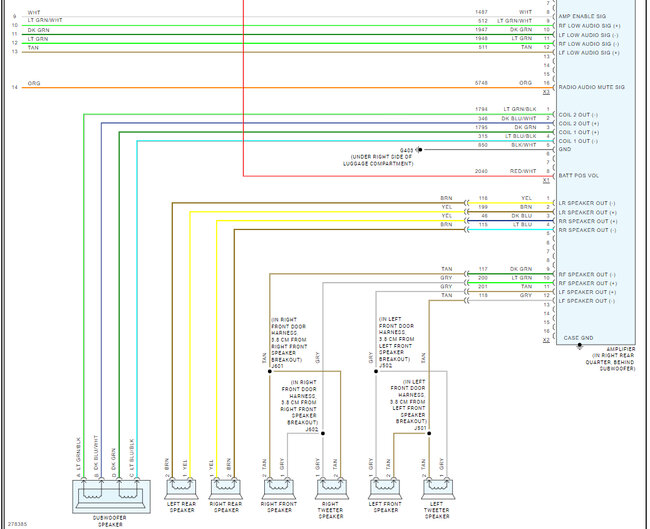Click the J601 right front door harness note
The height and width of the screenshot is (529, 650).
289,340
